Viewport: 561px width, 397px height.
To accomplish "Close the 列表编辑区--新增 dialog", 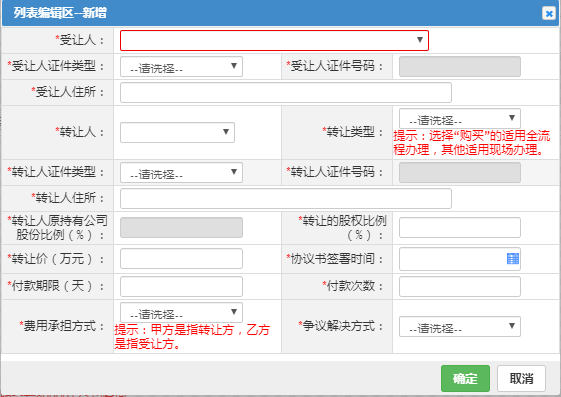I will click(548, 14).
